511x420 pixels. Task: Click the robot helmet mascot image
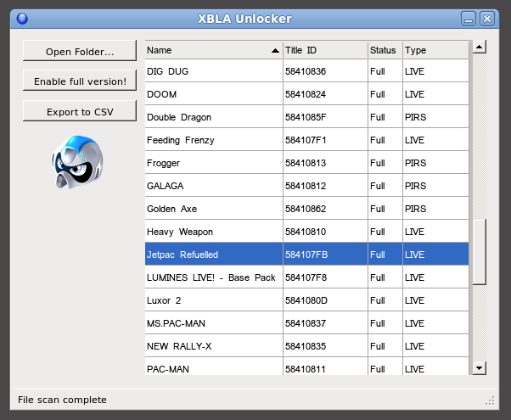click(x=77, y=162)
